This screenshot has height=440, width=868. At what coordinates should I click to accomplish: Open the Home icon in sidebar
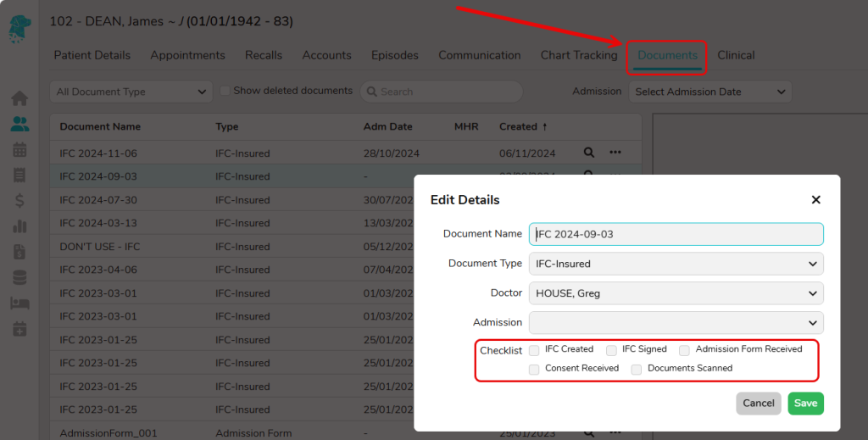pos(19,98)
